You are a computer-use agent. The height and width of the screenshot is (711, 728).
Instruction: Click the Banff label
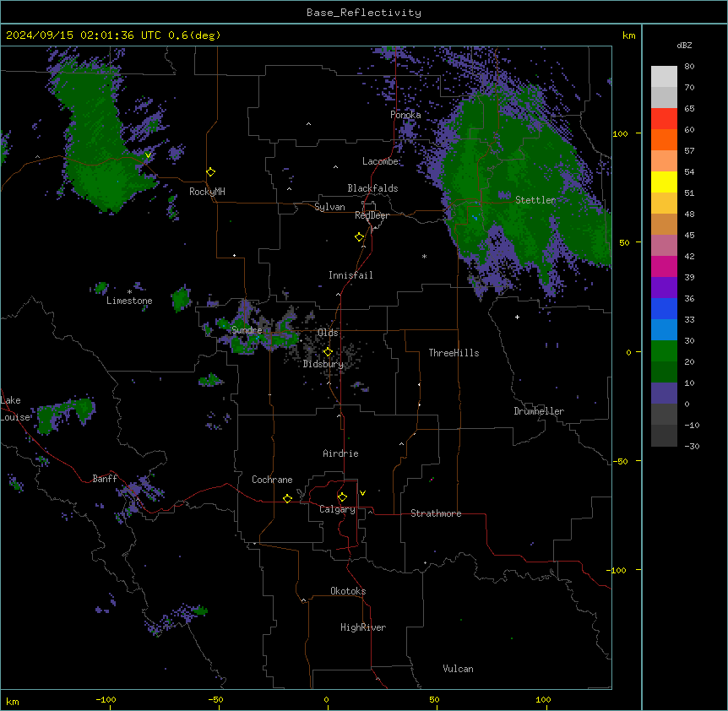coord(105,479)
